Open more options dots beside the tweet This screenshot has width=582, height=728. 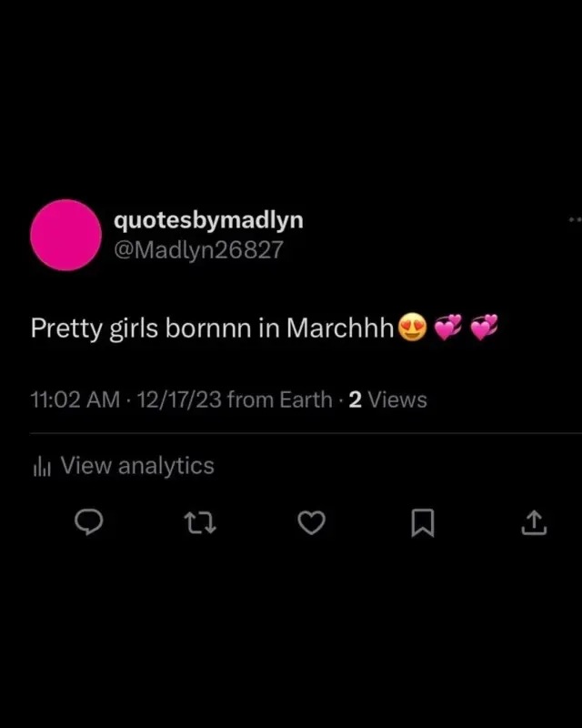(x=575, y=219)
